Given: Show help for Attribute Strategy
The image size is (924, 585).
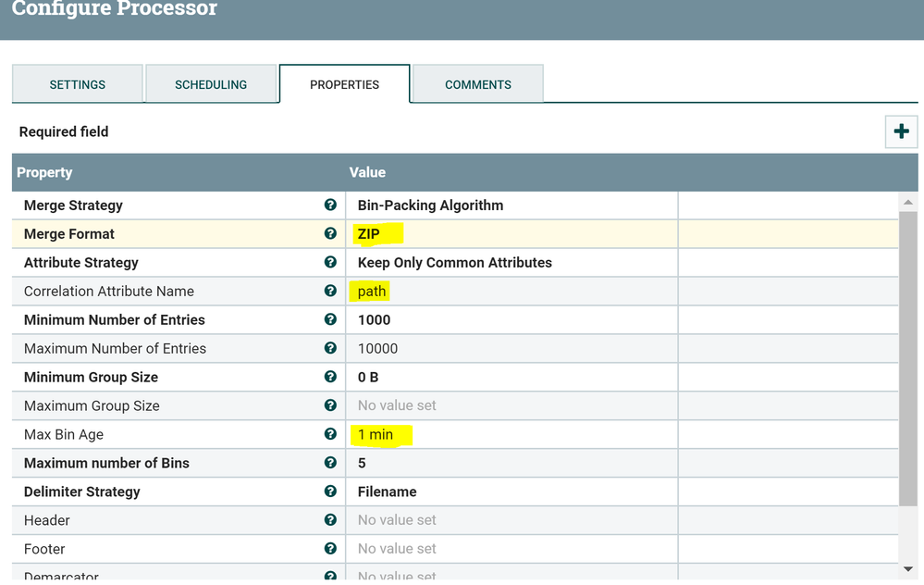Looking at the screenshot, I should 330,263.
